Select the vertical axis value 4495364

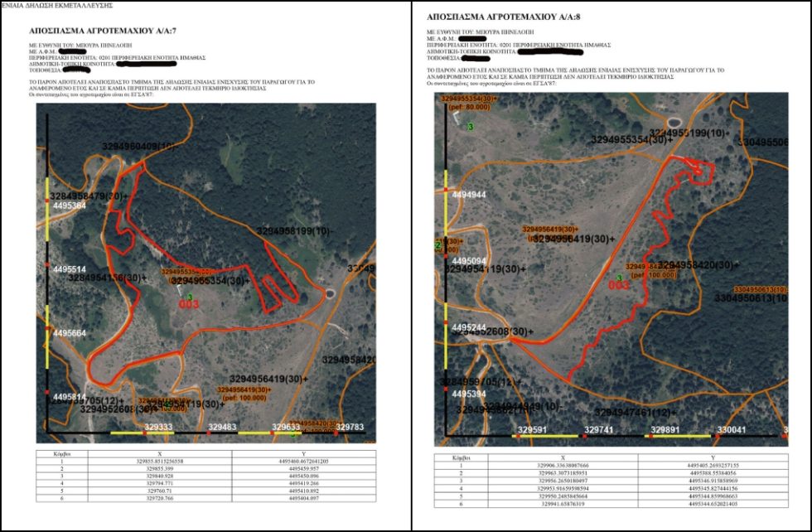pos(70,206)
